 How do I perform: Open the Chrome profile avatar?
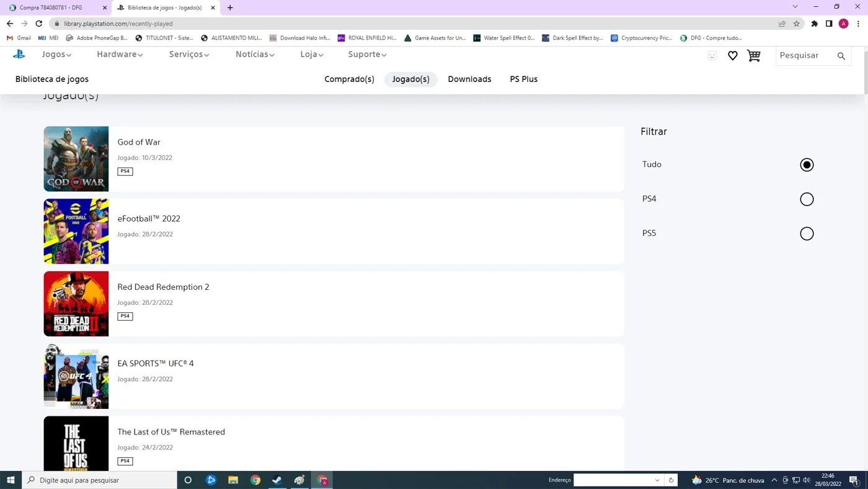click(843, 24)
